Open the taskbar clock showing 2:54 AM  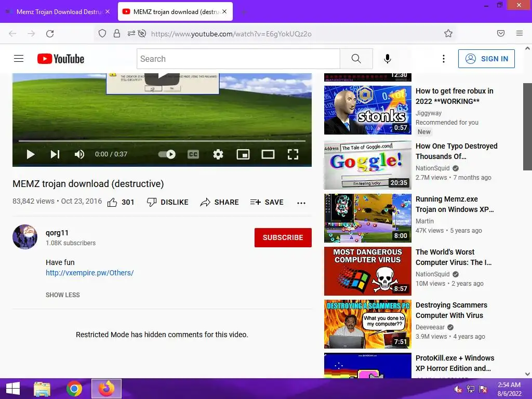point(509,389)
